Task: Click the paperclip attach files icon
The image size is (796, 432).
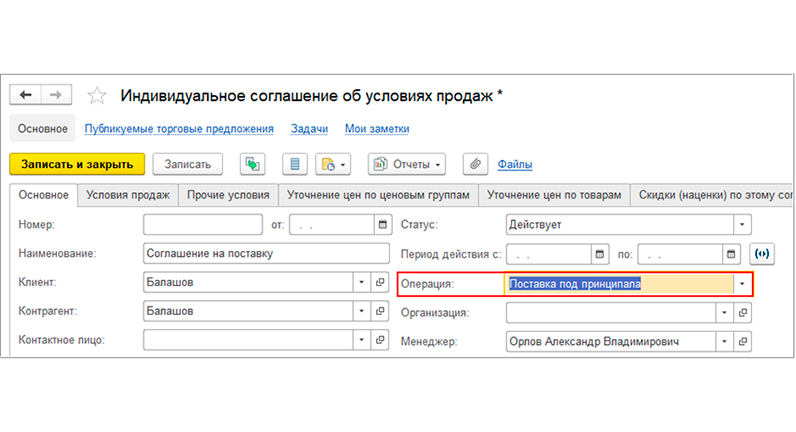Action: pyautogui.click(x=475, y=164)
